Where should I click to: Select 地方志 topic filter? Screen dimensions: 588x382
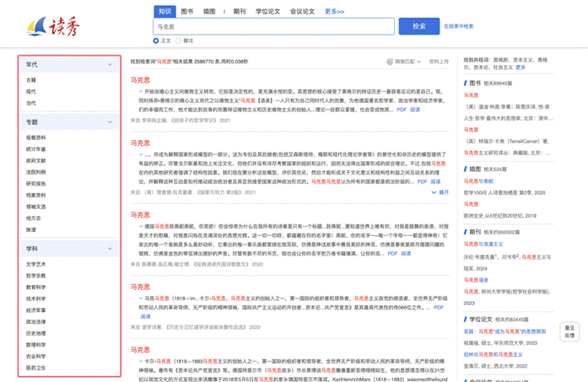(x=34, y=218)
